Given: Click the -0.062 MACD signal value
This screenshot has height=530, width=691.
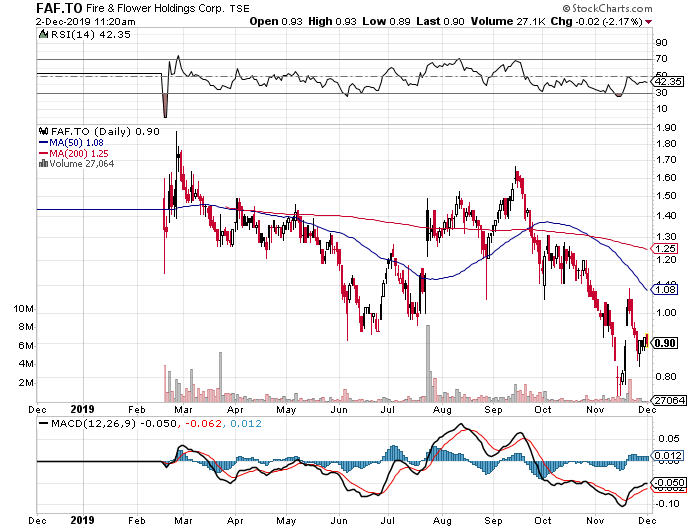Looking at the screenshot, I should (203, 424).
